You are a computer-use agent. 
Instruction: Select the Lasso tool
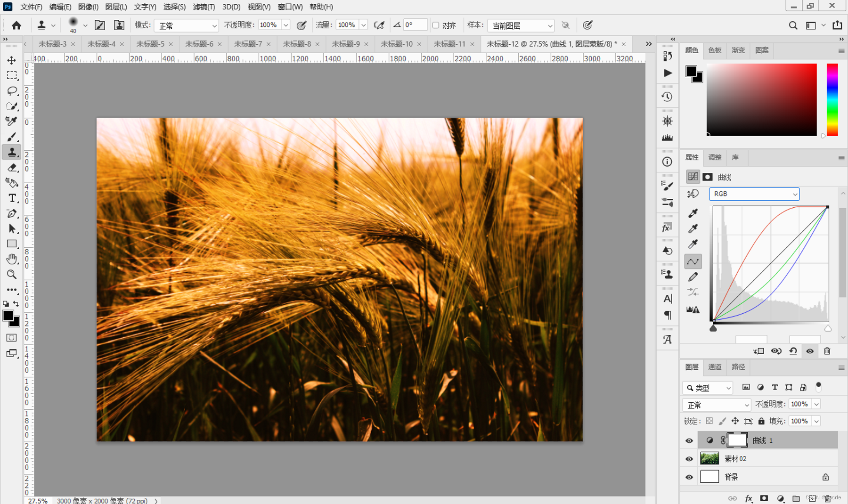12,91
